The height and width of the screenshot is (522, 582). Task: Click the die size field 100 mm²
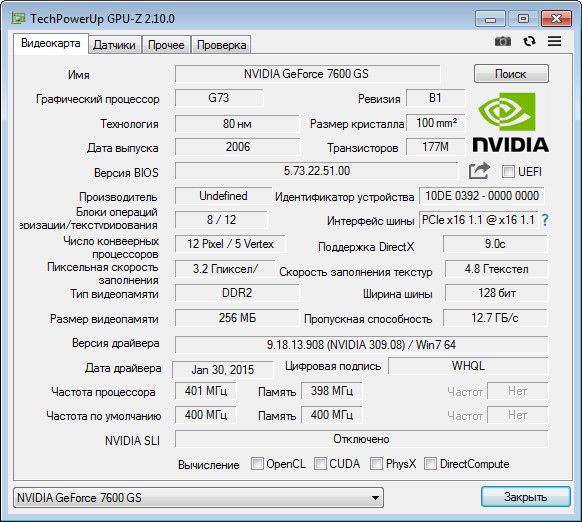[x=436, y=123]
